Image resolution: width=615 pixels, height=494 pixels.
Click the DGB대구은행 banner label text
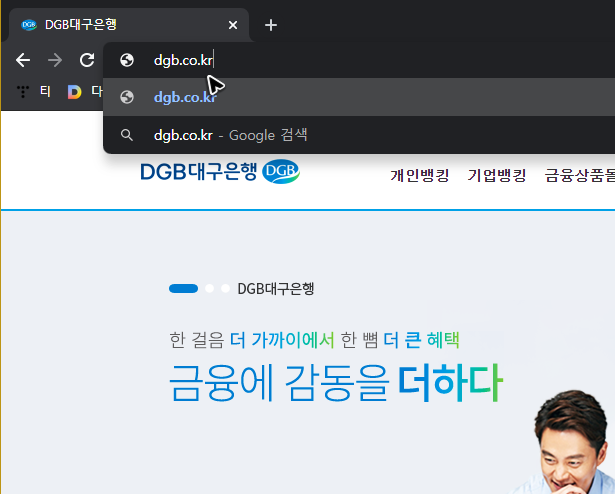click(x=276, y=289)
